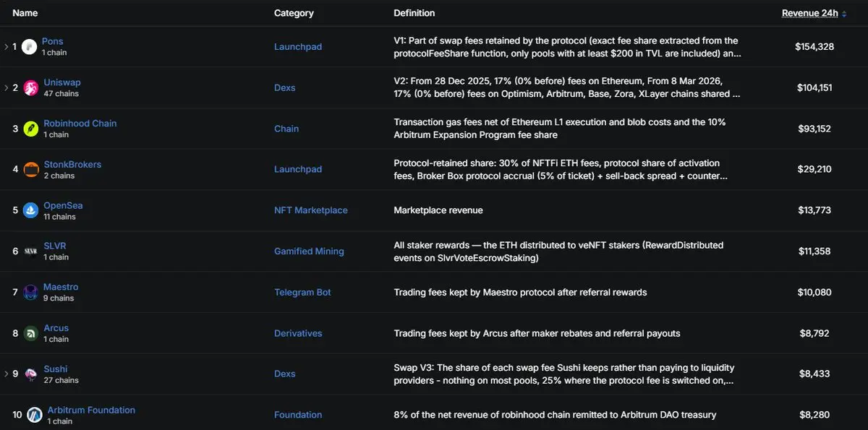
Task: Expand the Sushi row chevron
Action: pyautogui.click(x=7, y=374)
